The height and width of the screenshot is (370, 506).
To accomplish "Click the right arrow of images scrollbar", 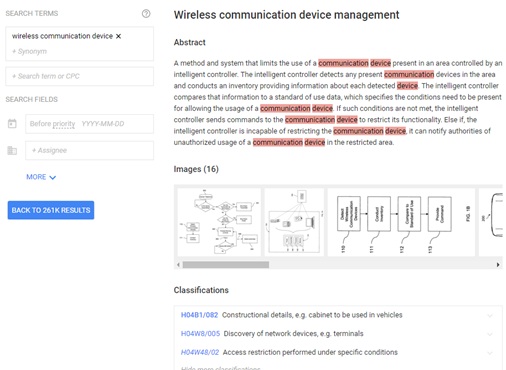I will tap(498, 265).
